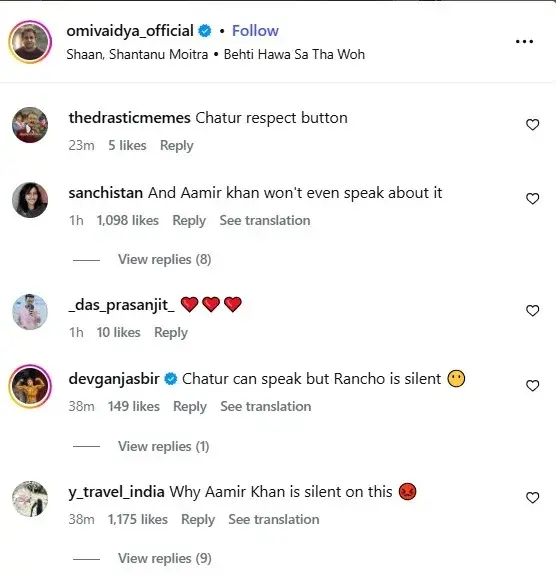The height and width of the screenshot is (586, 556).
Task: Reply to _das_prasanjit_ comment
Action: [171, 332]
